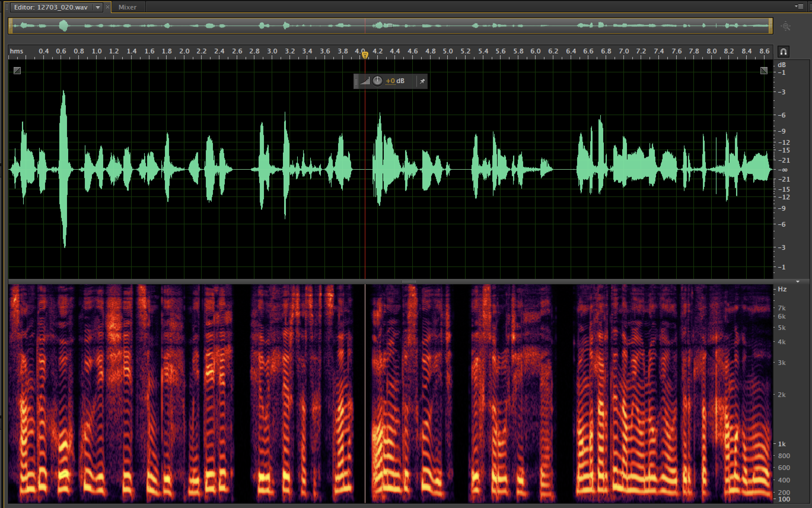Close the Editor tab with the x

(x=107, y=7)
